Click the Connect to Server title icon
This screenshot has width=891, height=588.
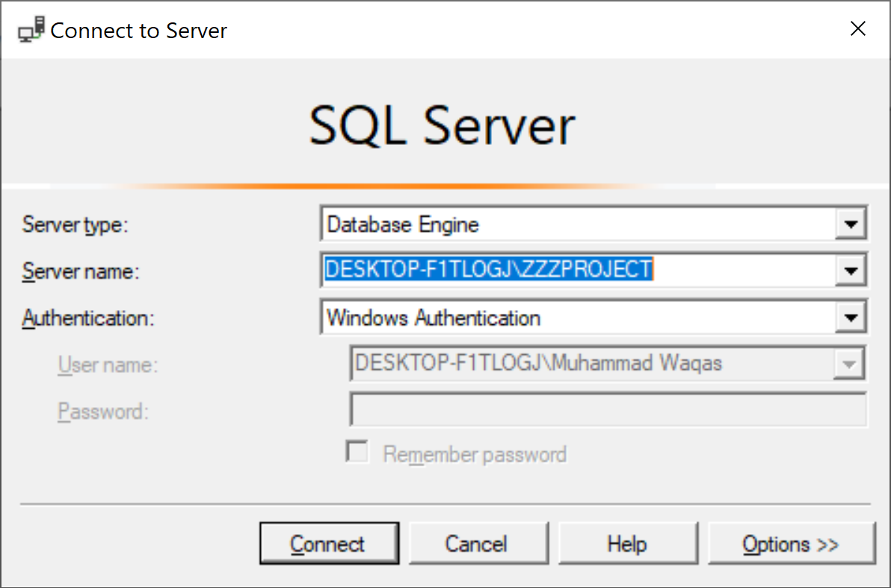pos(31,30)
